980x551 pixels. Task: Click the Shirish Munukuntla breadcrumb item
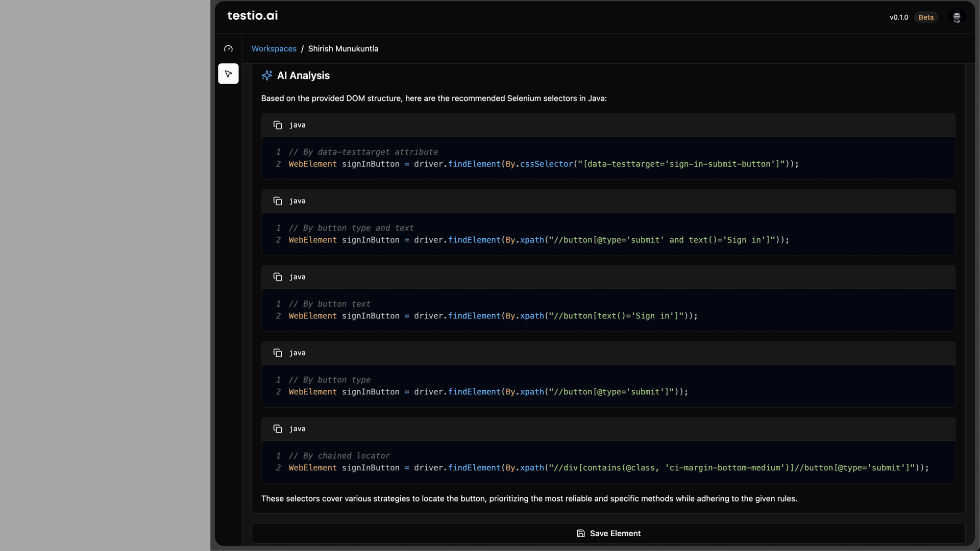343,49
